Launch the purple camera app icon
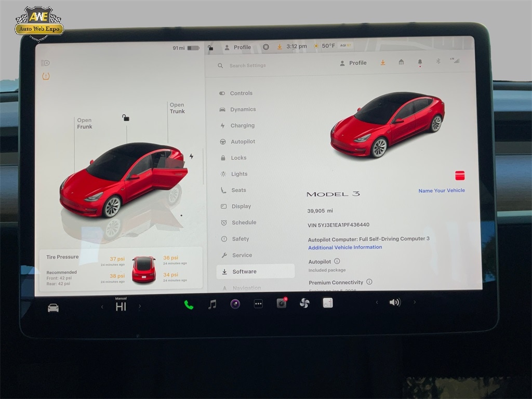The width and height of the screenshot is (532, 399). click(x=235, y=304)
